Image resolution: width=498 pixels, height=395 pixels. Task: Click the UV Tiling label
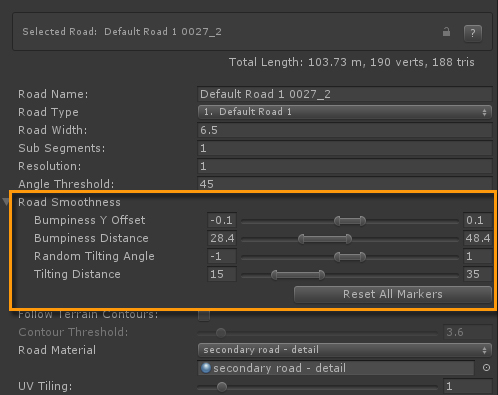point(45,386)
